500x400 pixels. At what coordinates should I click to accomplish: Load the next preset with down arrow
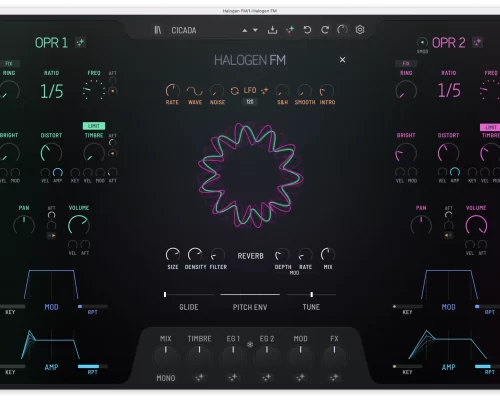(255, 30)
